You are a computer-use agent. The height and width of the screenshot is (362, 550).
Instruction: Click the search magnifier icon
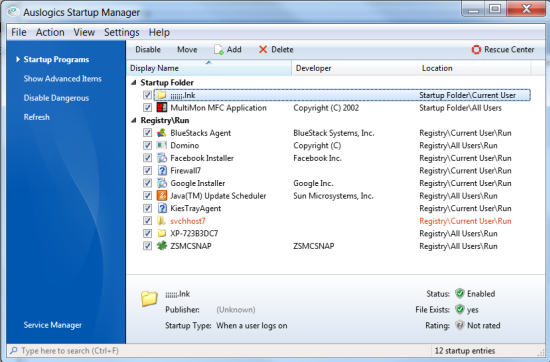point(14,350)
